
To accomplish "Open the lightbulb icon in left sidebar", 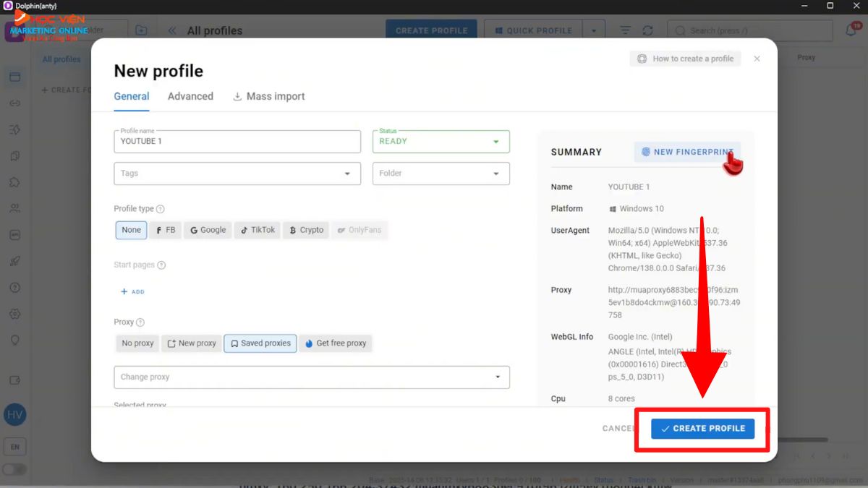I will pos(14,341).
